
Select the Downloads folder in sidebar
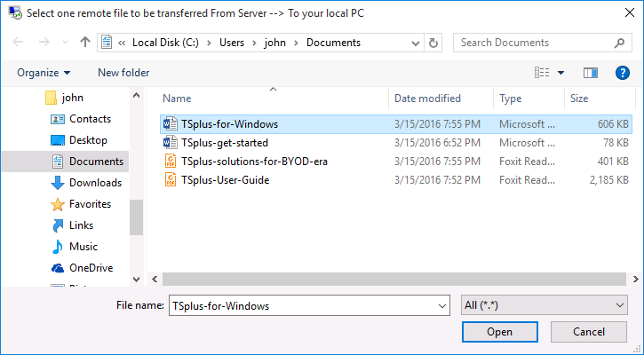click(95, 183)
